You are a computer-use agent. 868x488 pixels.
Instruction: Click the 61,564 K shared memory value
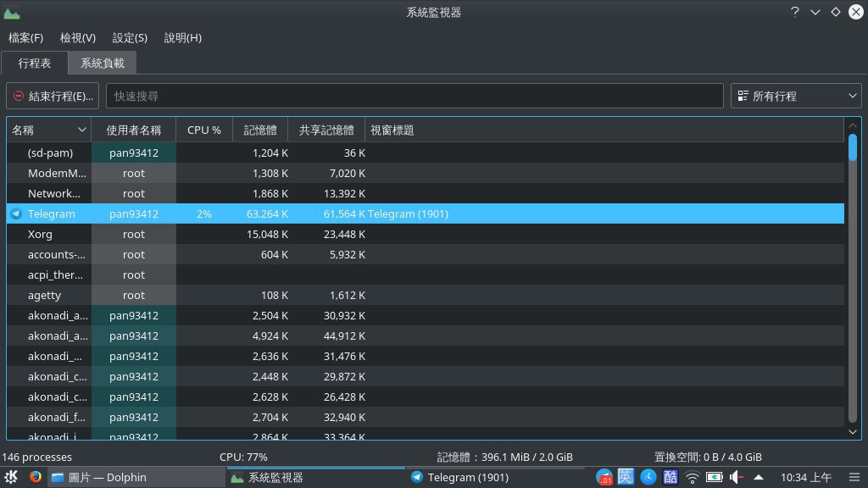344,213
